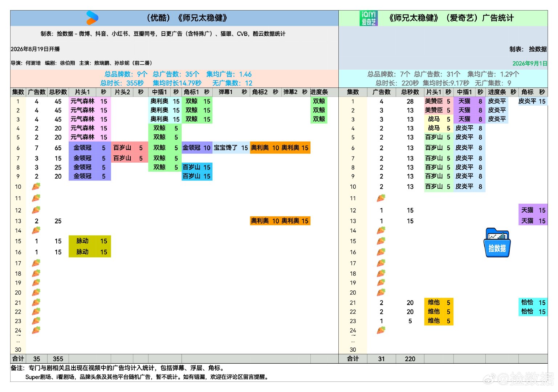
Task: Select the carrot icon in Youku row 10
Action: (36, 187)
